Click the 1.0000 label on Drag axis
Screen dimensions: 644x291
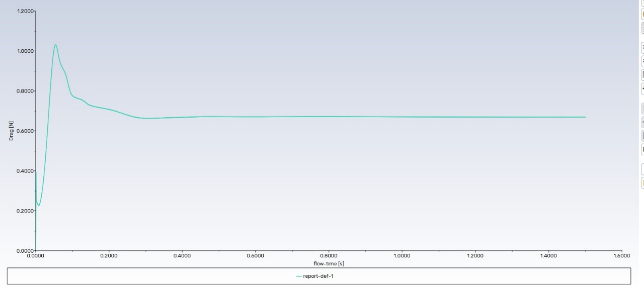click(x=25, y=51)
